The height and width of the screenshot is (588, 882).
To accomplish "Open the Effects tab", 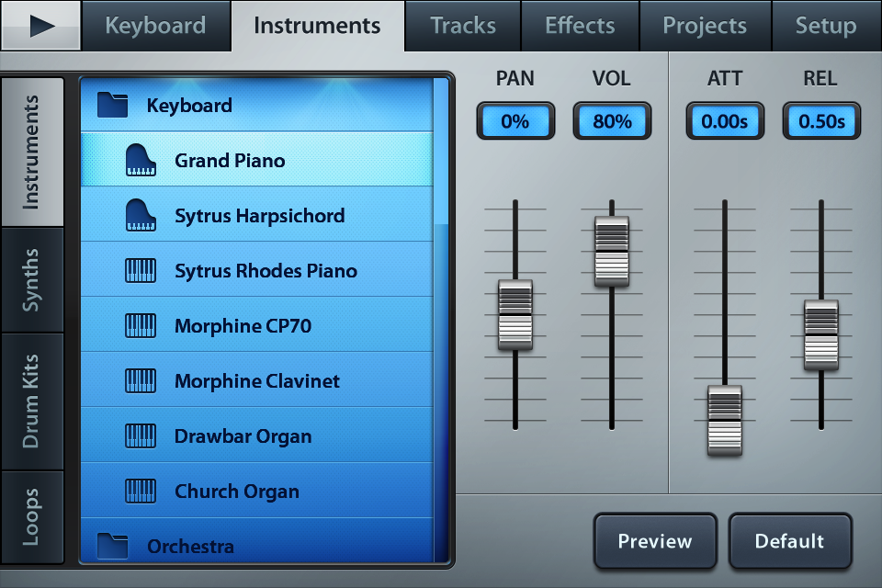I will (x=580, y=26).
